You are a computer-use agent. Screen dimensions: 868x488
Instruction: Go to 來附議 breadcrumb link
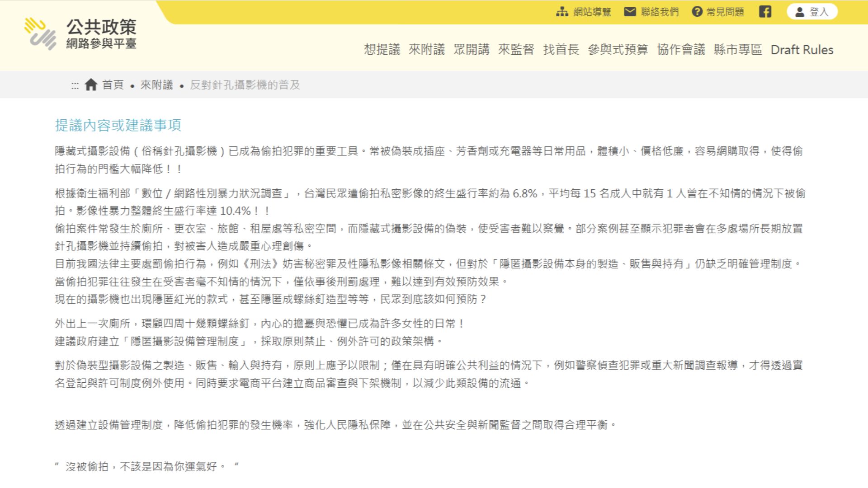tap(157, 84)
